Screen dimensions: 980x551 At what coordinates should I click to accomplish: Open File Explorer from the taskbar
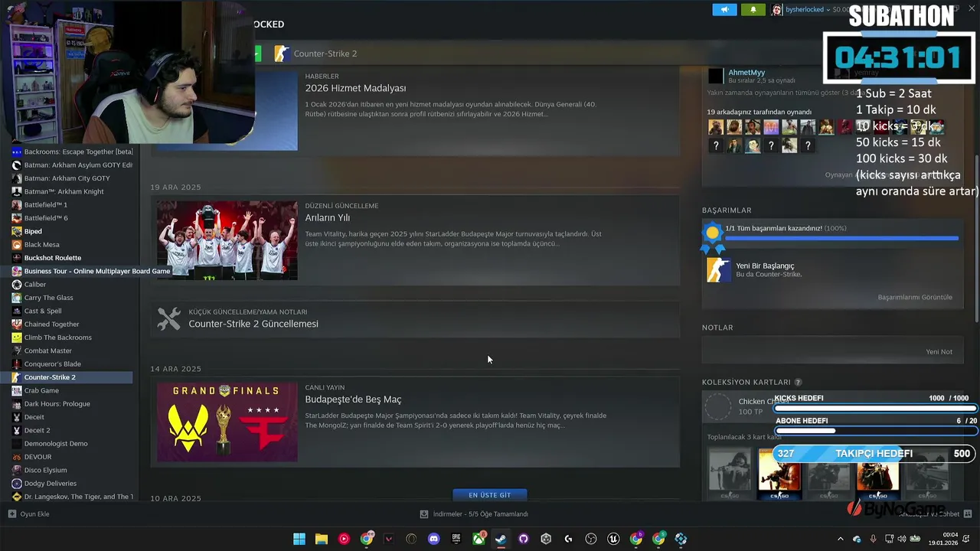tap(322, 539)
